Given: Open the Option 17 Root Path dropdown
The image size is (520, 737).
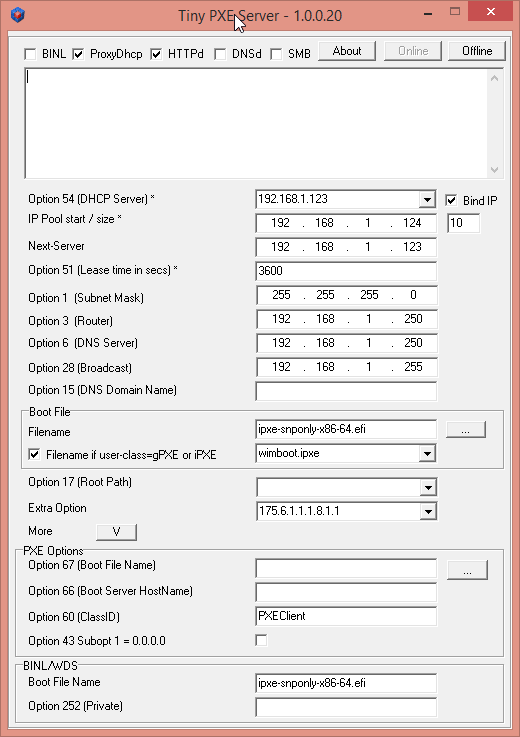Looking at the screenshot, I should coord(428,487).
